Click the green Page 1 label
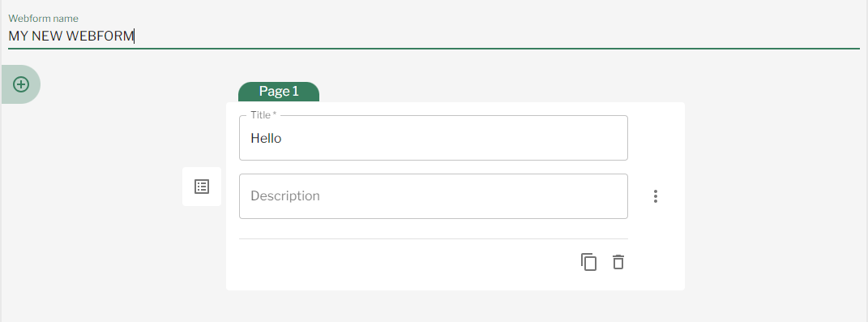 pyautogui.click(x=279, y=92)
